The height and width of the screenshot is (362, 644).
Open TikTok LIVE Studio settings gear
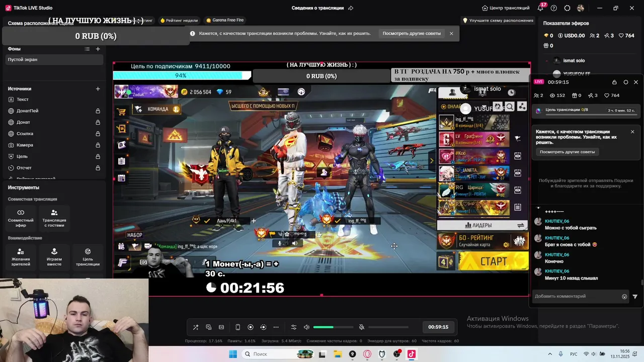point(567,8)
